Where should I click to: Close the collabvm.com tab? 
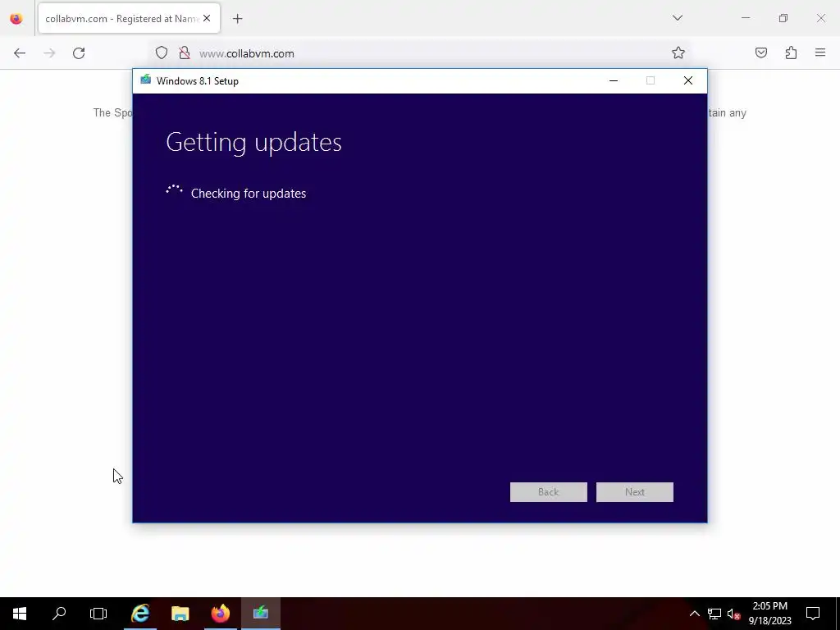pyautogui.click(x=207, y=18)
